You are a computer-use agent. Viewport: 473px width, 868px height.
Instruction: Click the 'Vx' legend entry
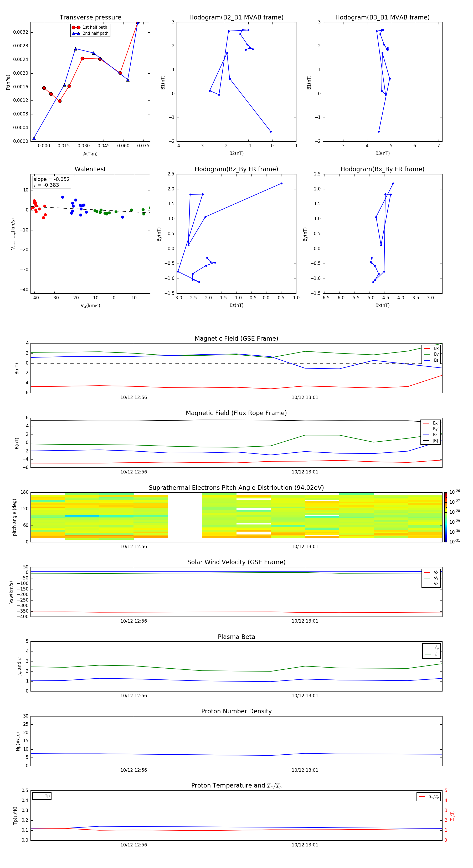click(x=431, y=572)
